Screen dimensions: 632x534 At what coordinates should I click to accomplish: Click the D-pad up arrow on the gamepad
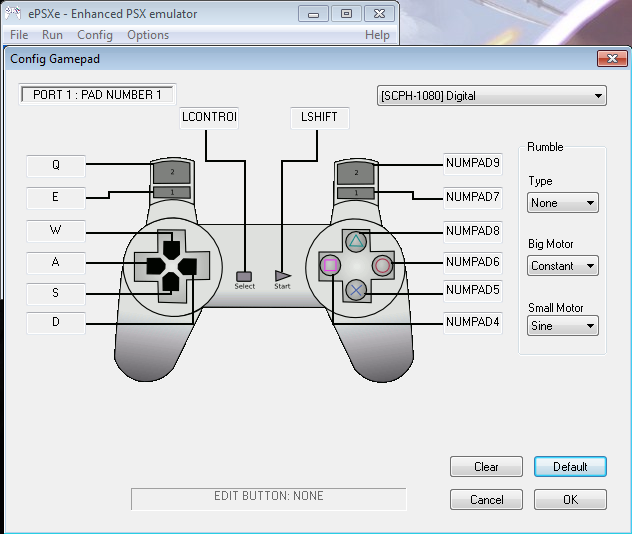(172, 249)
